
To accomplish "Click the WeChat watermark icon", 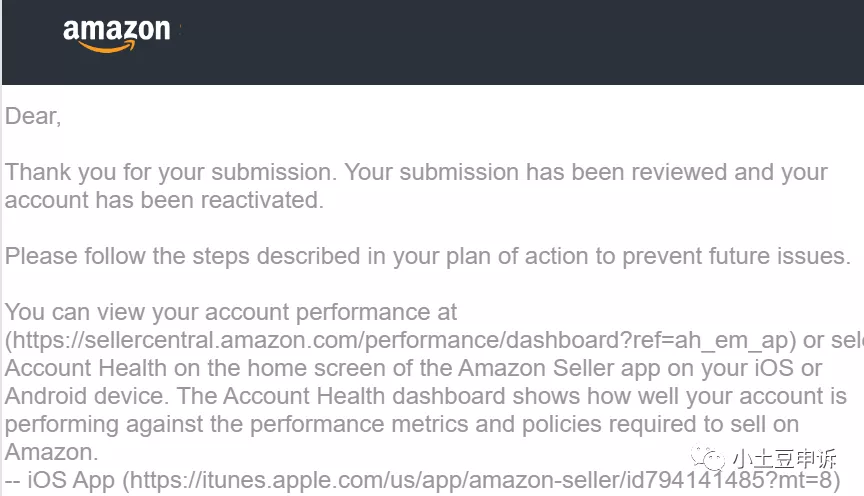I will coord(715,459).
